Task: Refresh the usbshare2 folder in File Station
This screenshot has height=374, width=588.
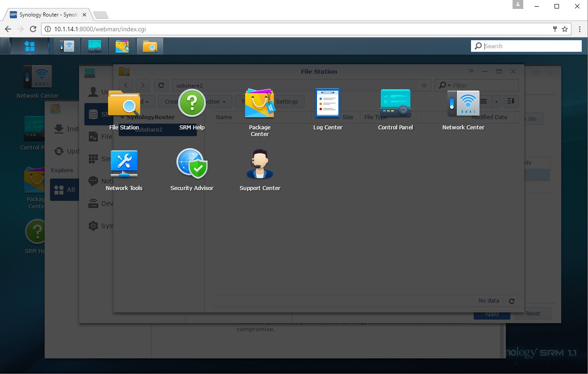Action: pyautogui.click(x=161, y=85)
